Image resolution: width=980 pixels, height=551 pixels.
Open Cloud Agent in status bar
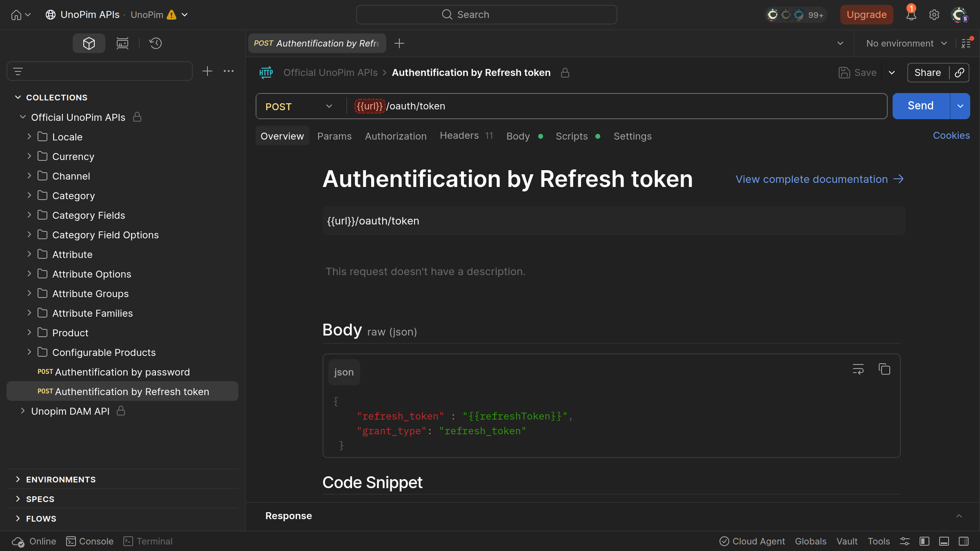[x=752, y=541]
